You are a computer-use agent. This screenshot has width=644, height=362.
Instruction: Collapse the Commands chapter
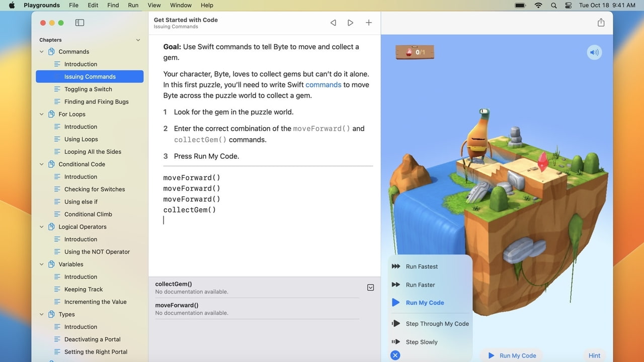[42, 52]
